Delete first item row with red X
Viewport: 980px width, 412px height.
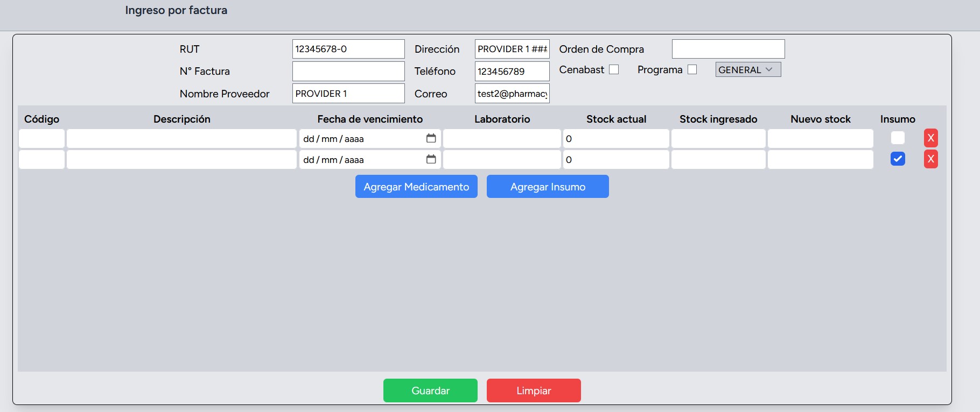pyautogui.click(x=930, y=138)
